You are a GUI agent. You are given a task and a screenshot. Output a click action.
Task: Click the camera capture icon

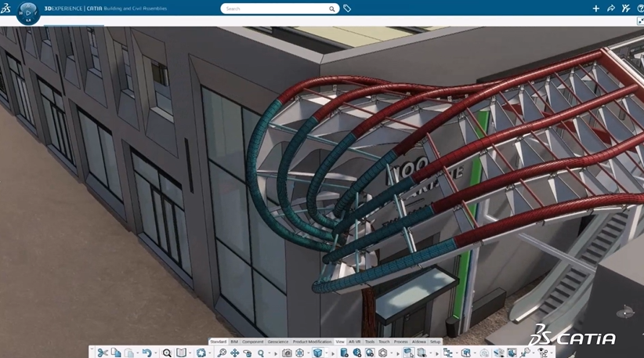(x=288, y=353)
